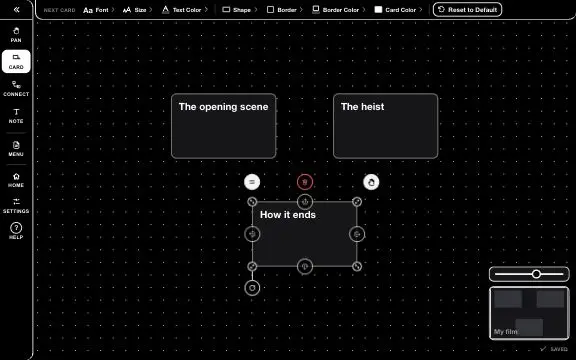Screen dimensions: 576x360
Task: Open Settings in sidebar
Action: click(x=16, y=206)
